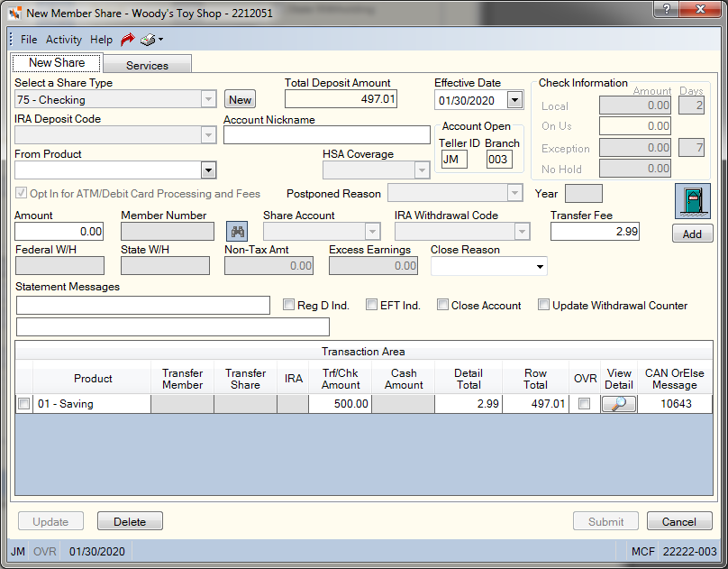Click the MCF status bar entry
The height and width of the screenshot is (569, 728).
(x=642, y=551)
